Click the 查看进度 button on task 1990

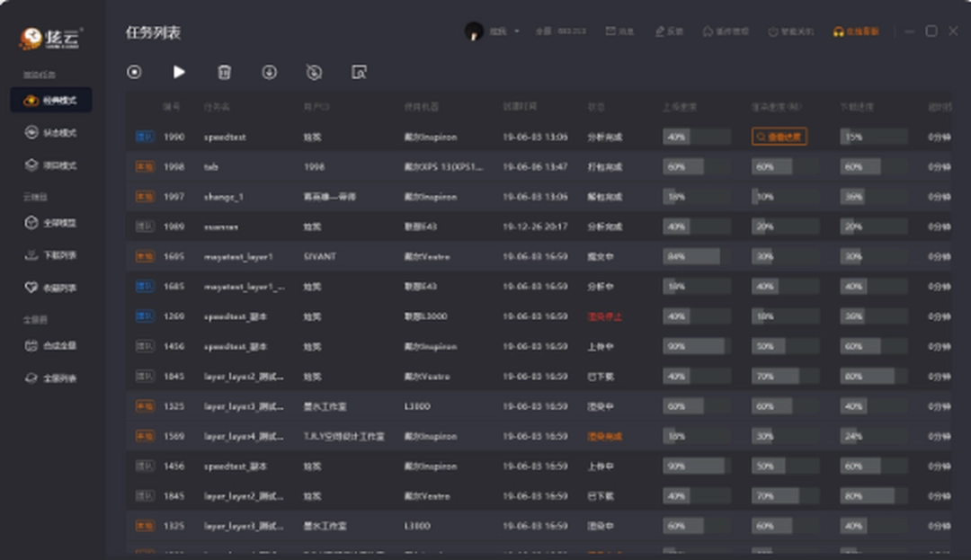point(779,137)
